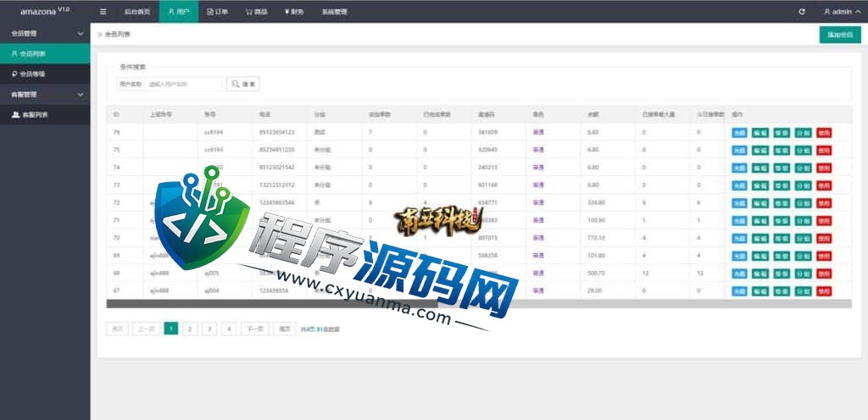This screenshot has height=420, width=868.
Task: Click 编辑 button for row ID 75
Action: pos(760,151)
